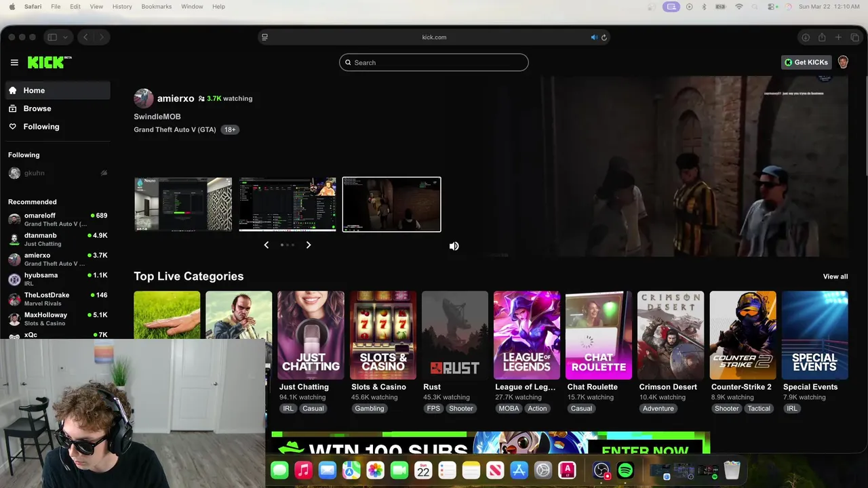The image size is (868, 488).
Task: Open MaxHolloway in Recommended list
Action: pyautogui.click(x=58, y=319)
